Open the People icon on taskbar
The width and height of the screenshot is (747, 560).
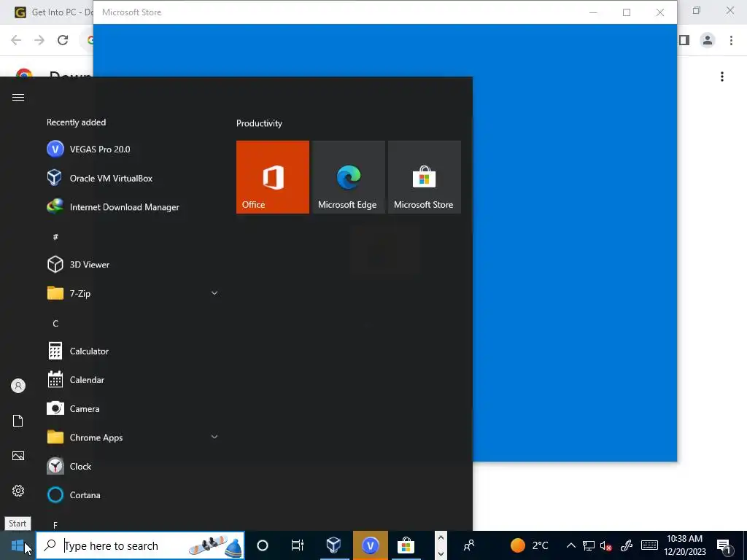coord(469,545)
